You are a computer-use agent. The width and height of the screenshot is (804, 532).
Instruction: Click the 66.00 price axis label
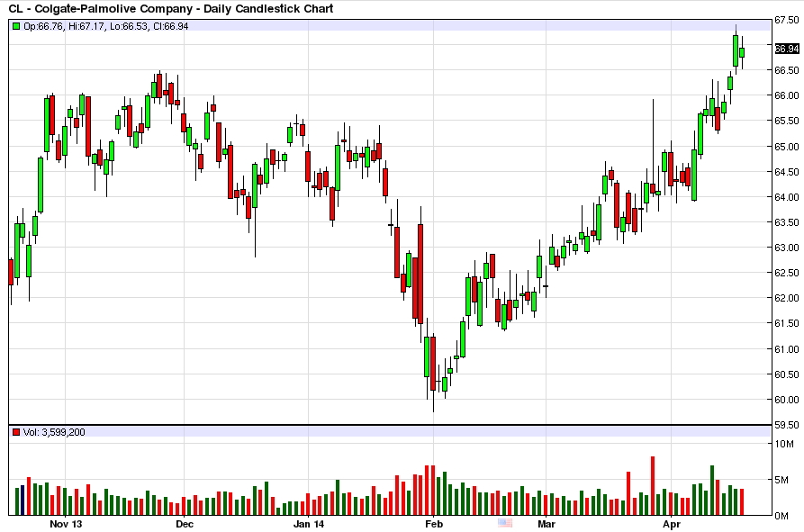(787, 95)
